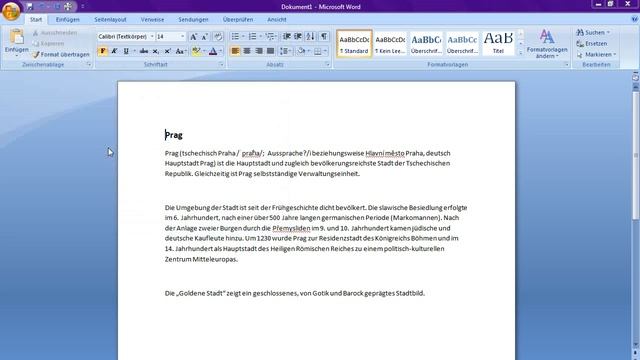
Task: Toggle superscript formatting
Action: 167,51
